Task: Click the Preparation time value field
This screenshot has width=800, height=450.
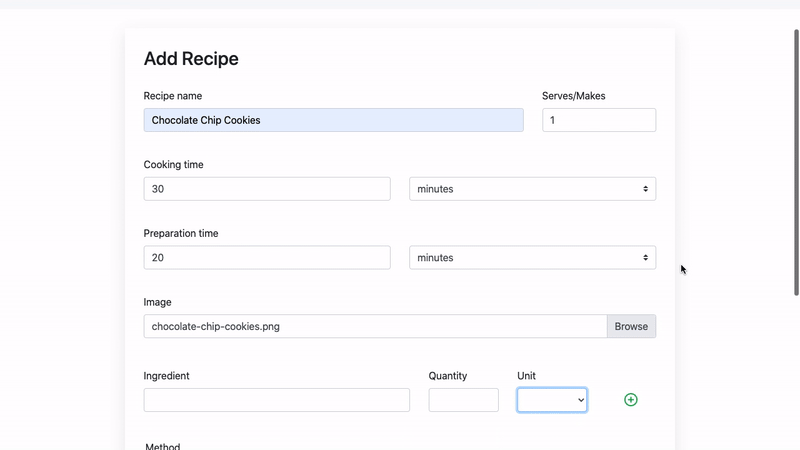Action: click(267, 258)
